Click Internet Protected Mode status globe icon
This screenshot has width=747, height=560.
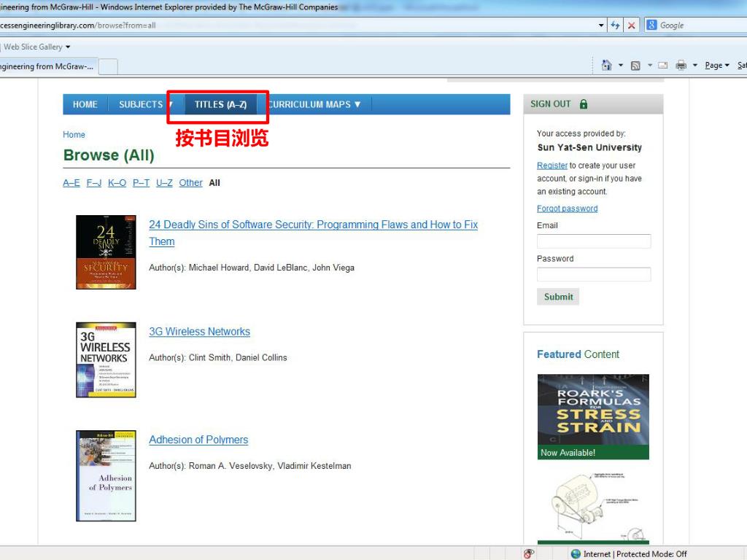pos(576,554)
